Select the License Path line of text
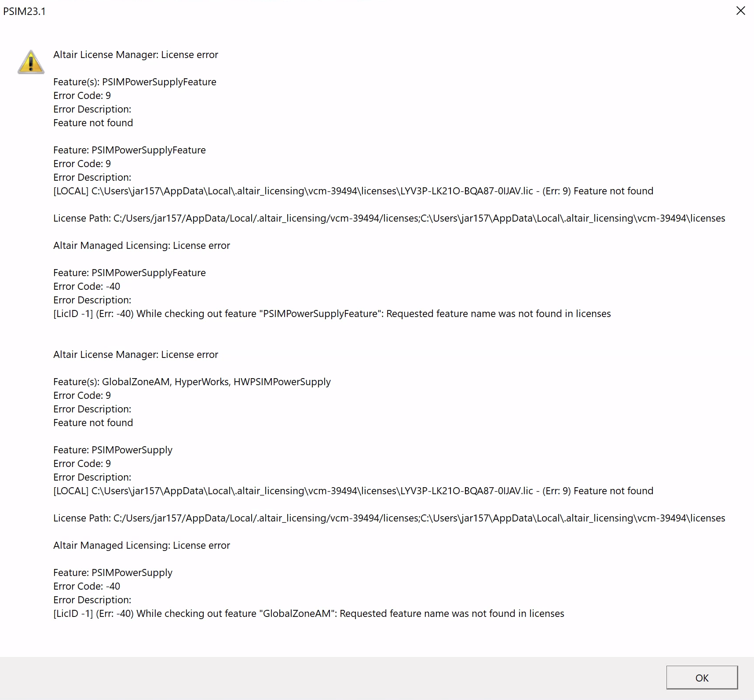 [389, 218]
